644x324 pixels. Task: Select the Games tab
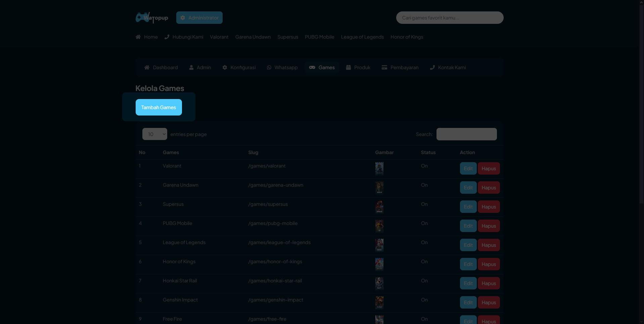tap(322, 67)
